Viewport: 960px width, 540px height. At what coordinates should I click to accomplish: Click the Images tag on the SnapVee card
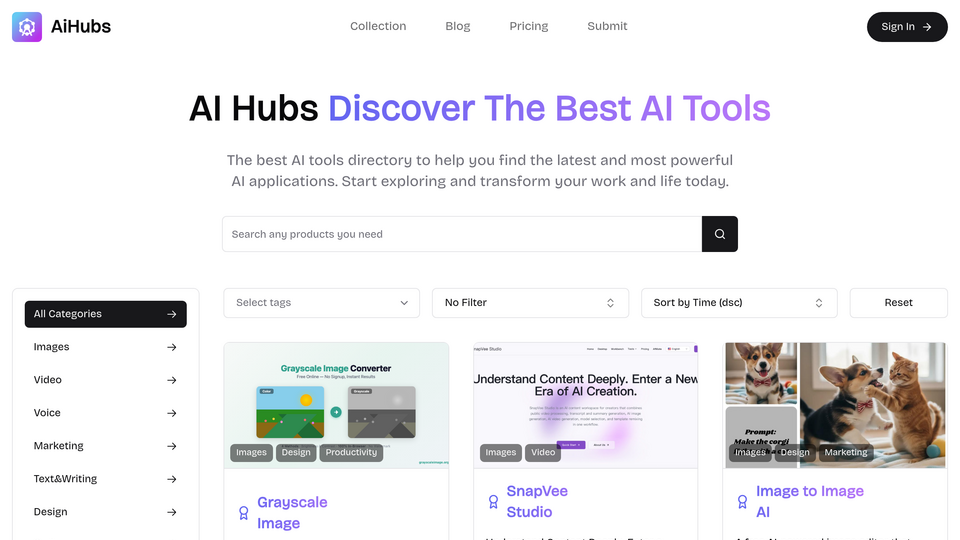click(x=501, y=452)
